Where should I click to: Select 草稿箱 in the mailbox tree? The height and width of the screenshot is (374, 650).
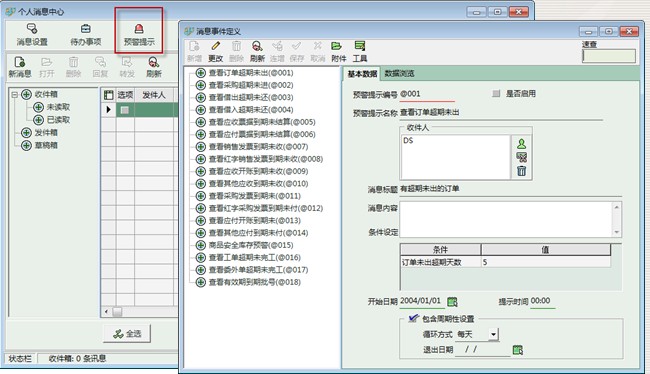(x=46, y=145)
